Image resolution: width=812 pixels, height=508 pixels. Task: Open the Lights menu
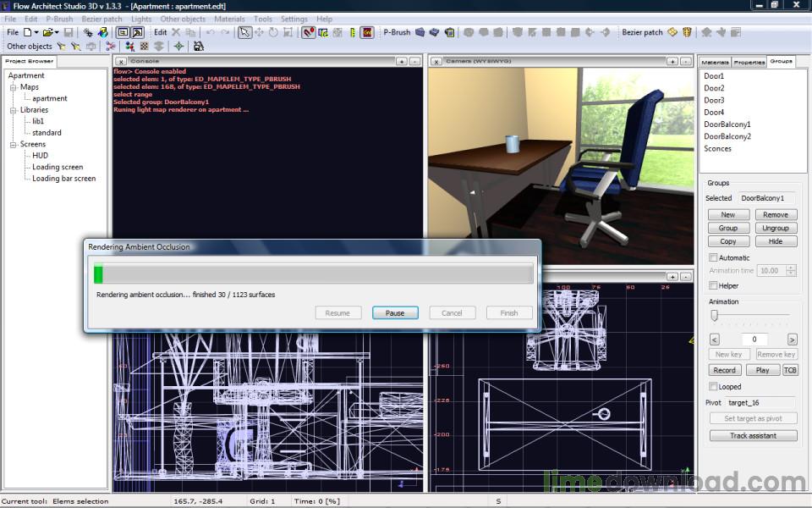(x=141, y=19)
